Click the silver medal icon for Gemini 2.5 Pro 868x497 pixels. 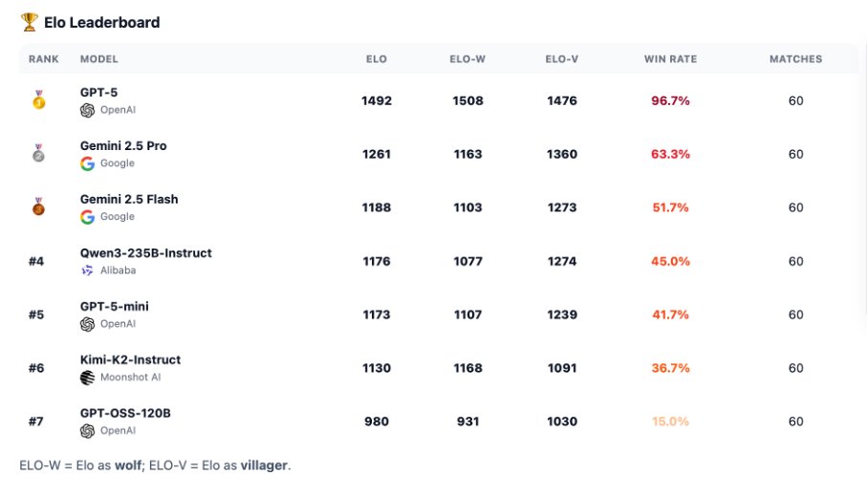click(x=39, y=153)
